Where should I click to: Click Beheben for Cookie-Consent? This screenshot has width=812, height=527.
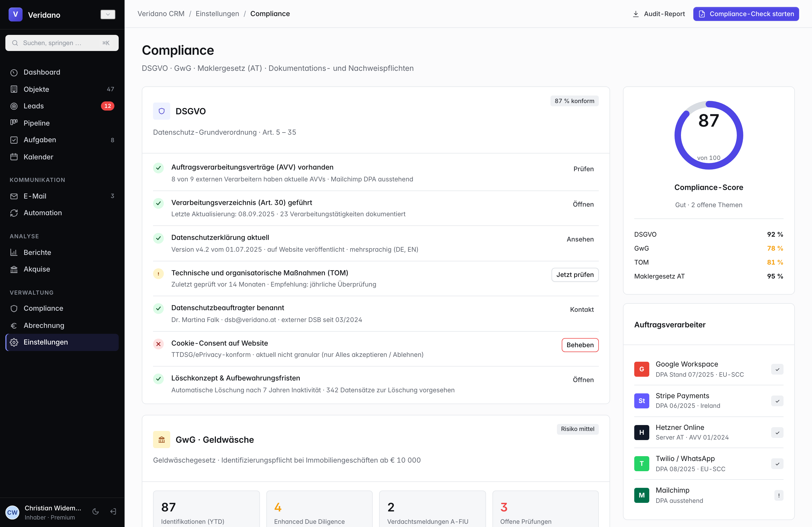tap(580, 345)
